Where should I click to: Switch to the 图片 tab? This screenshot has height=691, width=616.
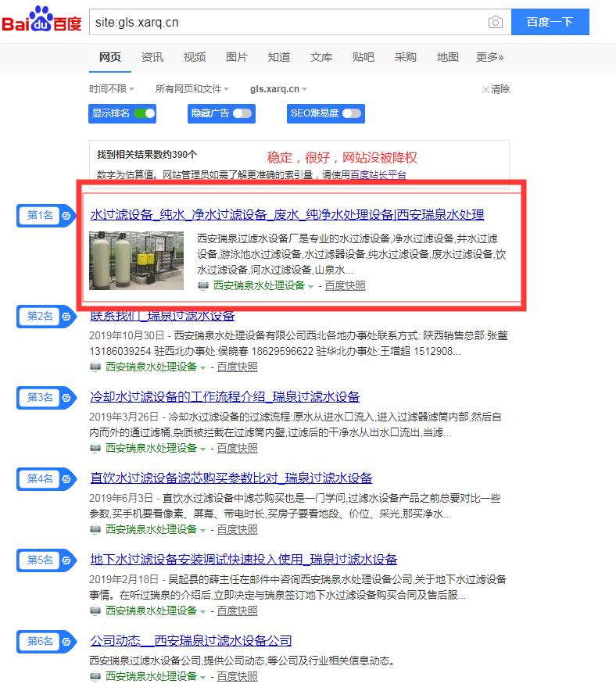(x=236, y=57)
